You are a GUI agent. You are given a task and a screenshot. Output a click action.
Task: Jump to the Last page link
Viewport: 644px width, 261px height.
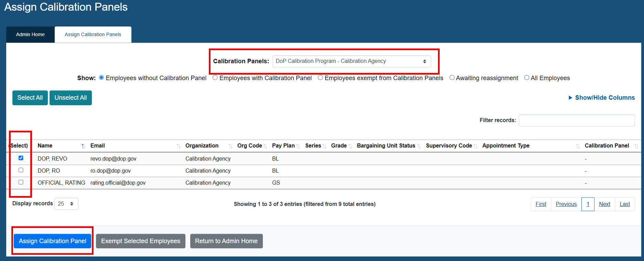625,204
